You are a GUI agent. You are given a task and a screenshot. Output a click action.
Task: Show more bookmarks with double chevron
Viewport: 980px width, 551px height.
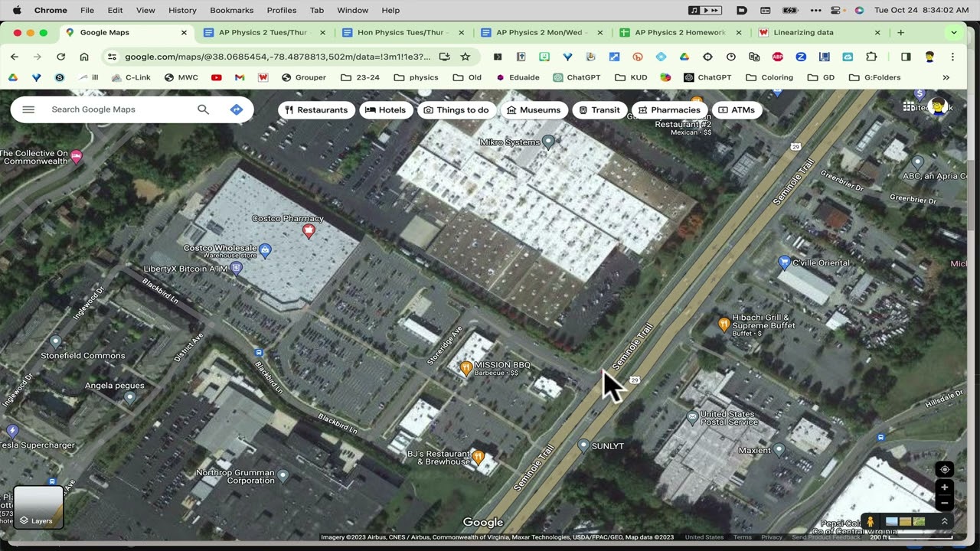(x=946, y=77)
